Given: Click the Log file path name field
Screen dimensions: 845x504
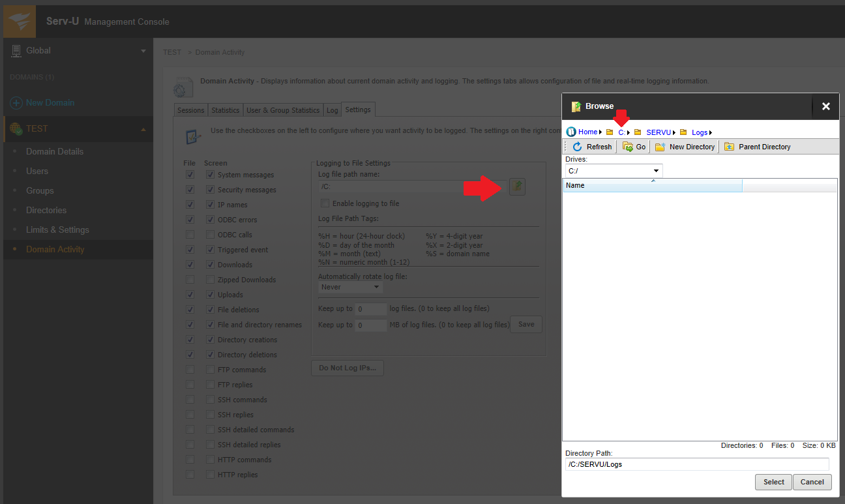Looking at the screenshot, I should pyautogui.click(x=413, y=186).
